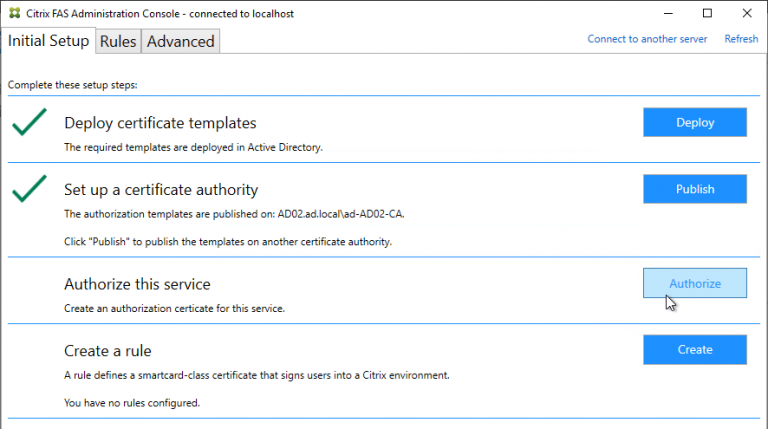768x429 pixels.
Task: Select the Deploy certificate templates heading
Action: (160, 123)
